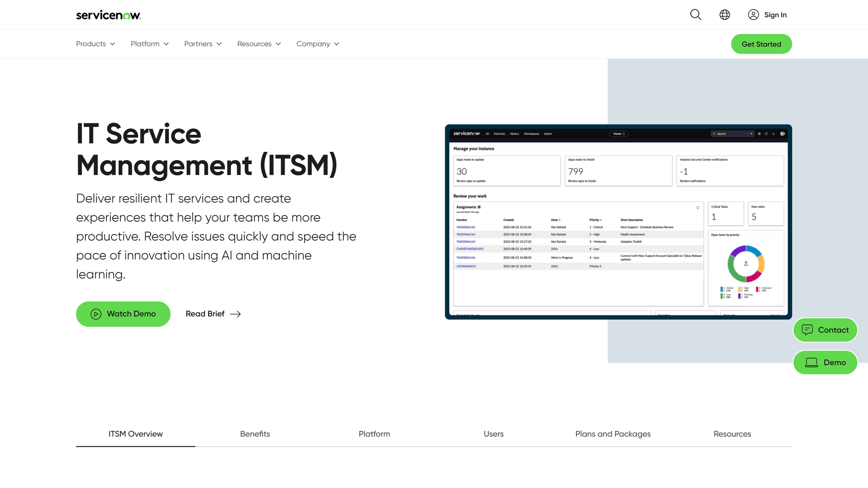Open the Resources navigation dropdown
The height and width of the screenshot is (488, 868).
(x=259, y=44)
